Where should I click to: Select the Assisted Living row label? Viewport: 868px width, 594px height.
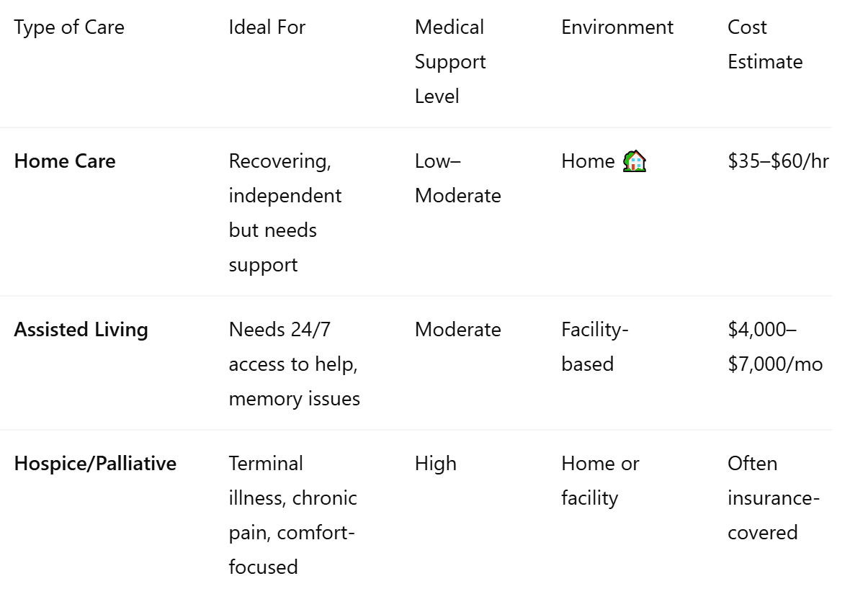81,329
